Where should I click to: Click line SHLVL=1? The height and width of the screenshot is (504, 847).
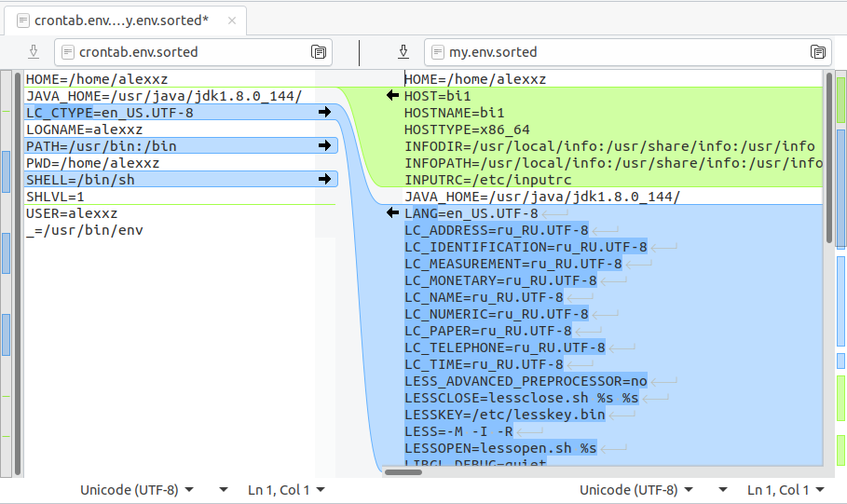coord(55,196)
